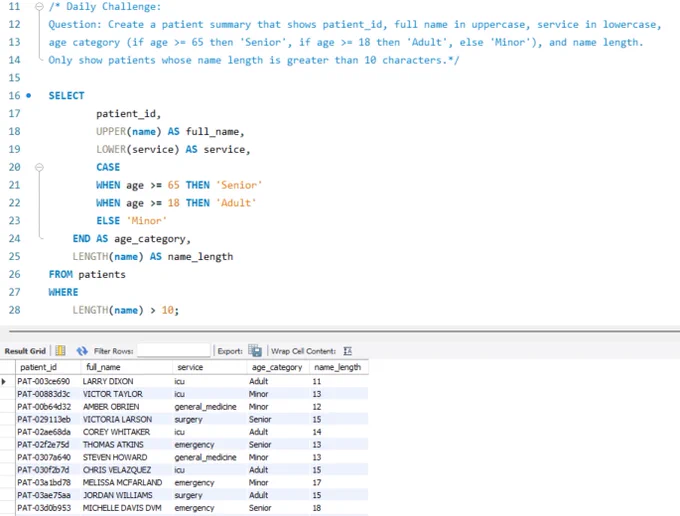Click the result grid form editor icon

[x=60, y=350]
